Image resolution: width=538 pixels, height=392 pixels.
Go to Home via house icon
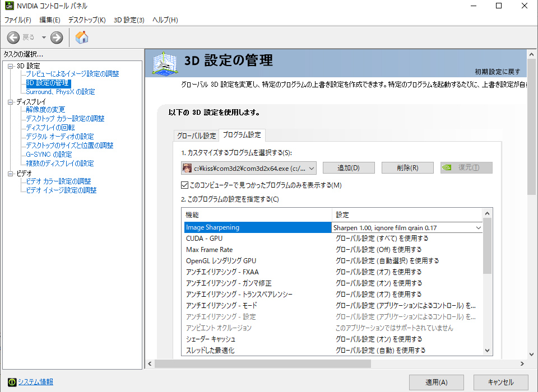pyautogui.click(x=82, y=37)
